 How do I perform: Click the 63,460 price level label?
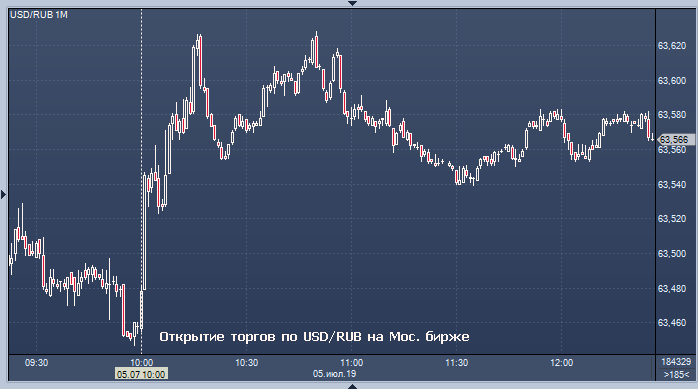[x=672, y=322]
